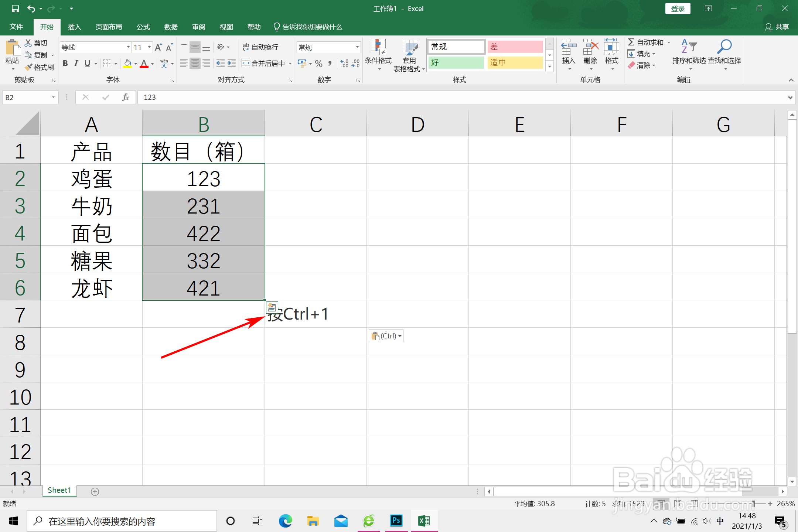Open the 公式 ribbon tab
Screen dimensions: 798x532
pos(143,27)
